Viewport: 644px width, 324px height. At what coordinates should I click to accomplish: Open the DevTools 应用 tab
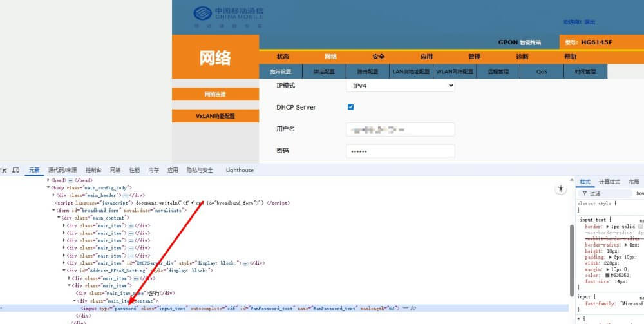(x=173, y=170)
